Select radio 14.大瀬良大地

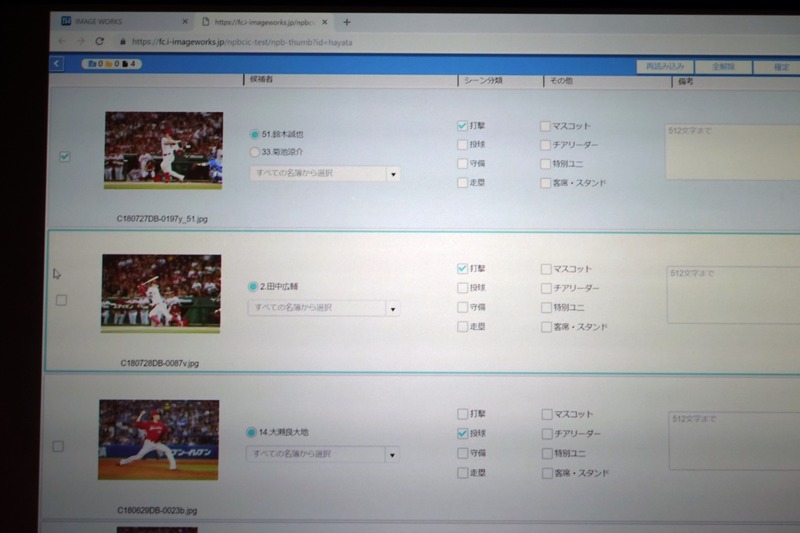click(251, 433)
